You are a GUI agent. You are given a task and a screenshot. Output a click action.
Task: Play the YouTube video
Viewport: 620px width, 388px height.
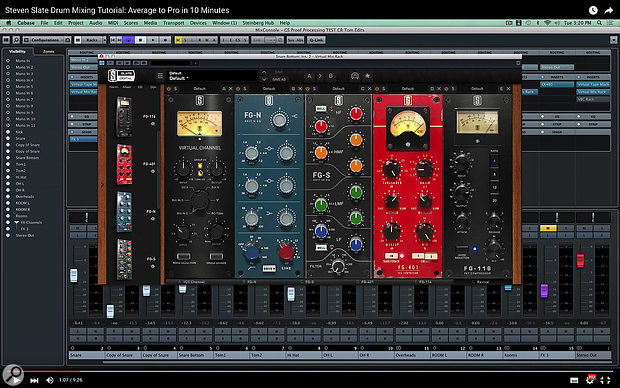pyautogui.click(x=16, y=380)
